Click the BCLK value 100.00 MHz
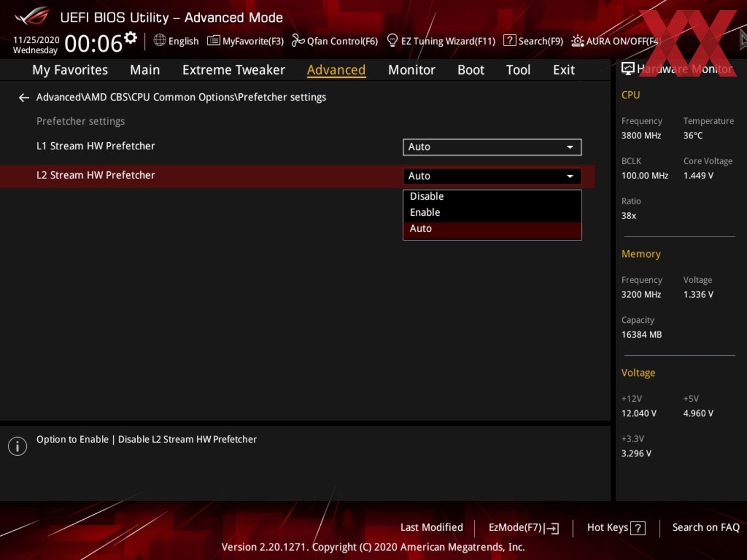Viewport: 747px width, 560px height. coord(645,176)
